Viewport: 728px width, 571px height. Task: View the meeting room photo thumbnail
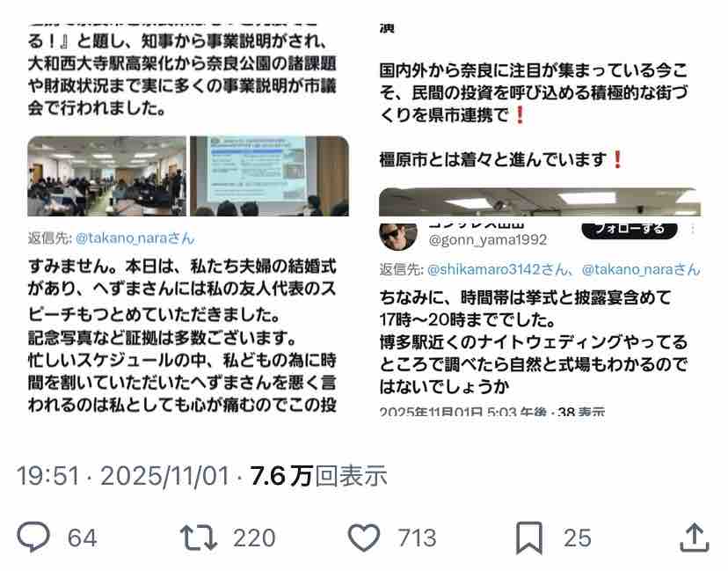(106, 176)
